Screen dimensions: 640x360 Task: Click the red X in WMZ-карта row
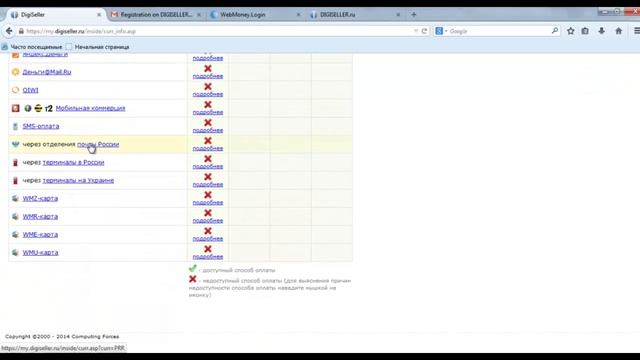208,195
